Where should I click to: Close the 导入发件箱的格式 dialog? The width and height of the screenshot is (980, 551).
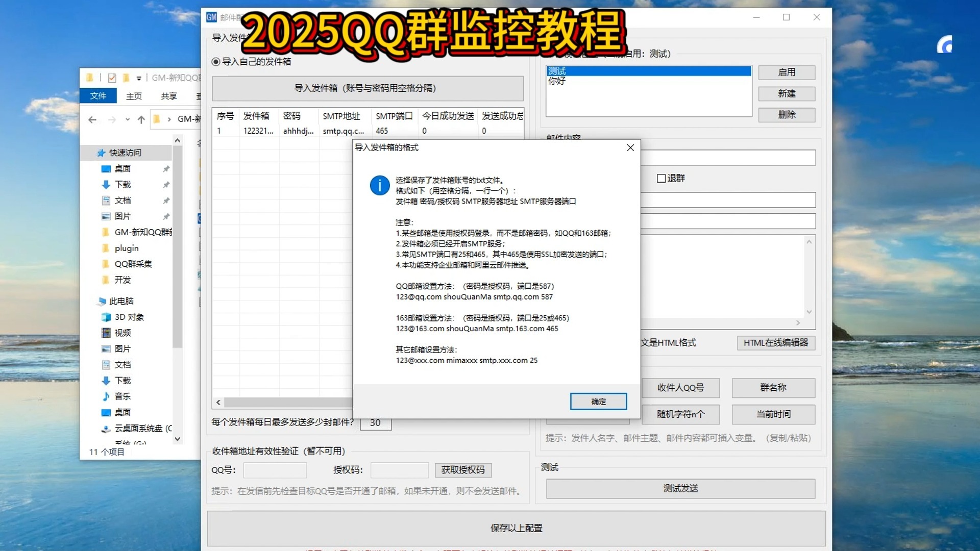pos(630,147)
